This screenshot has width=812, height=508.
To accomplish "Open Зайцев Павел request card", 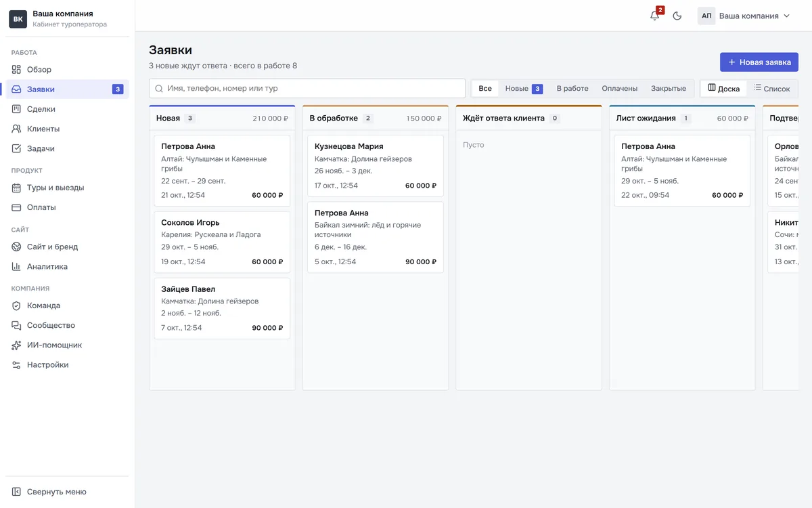I will pyautogui.click(x=222, y=308).
